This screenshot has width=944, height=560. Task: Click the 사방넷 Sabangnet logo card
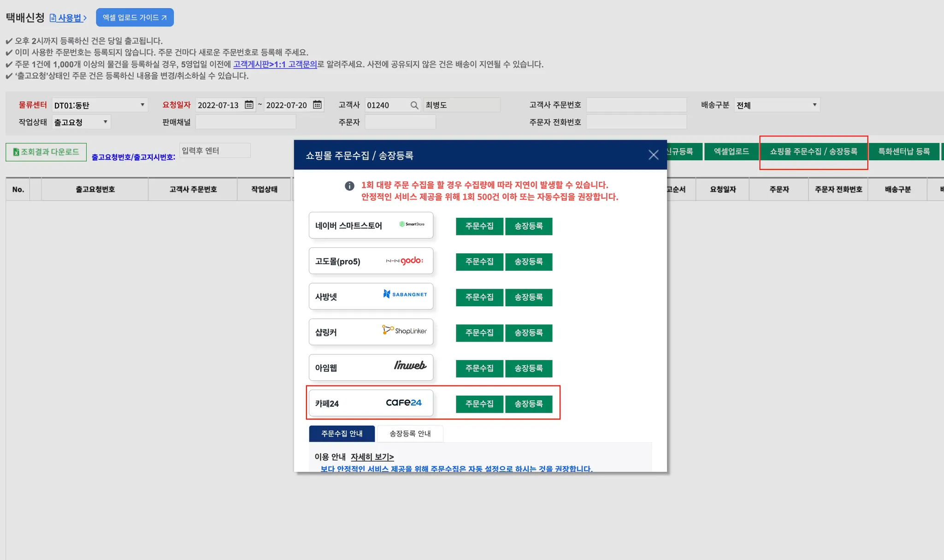coord(371,296)
